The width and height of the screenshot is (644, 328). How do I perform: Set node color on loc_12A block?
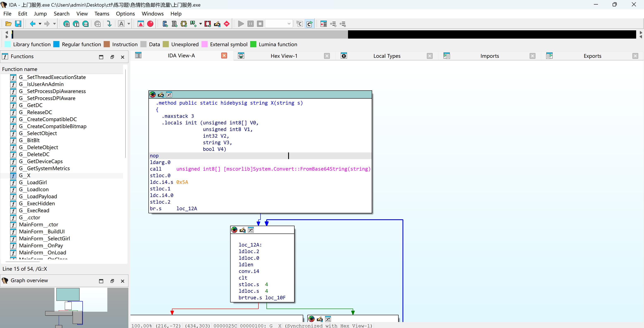tap(234, 230)
